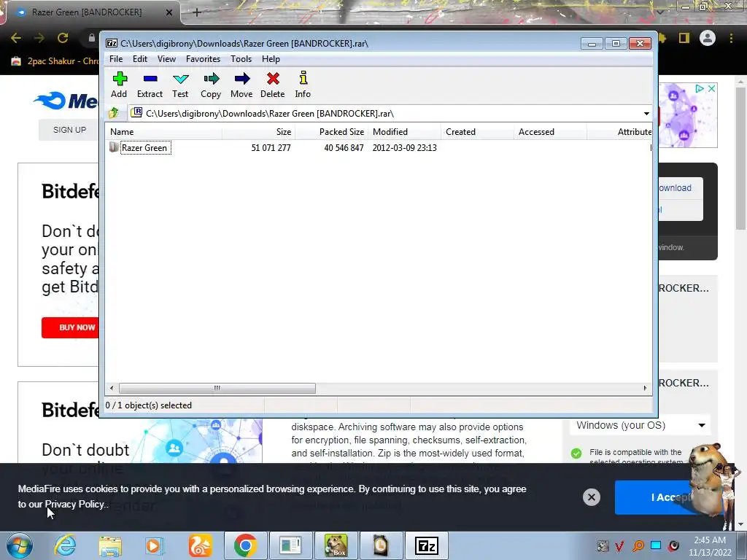Click the objects selected status text
This screenshot has width=747, height=560.
click(x=149, y=405)
